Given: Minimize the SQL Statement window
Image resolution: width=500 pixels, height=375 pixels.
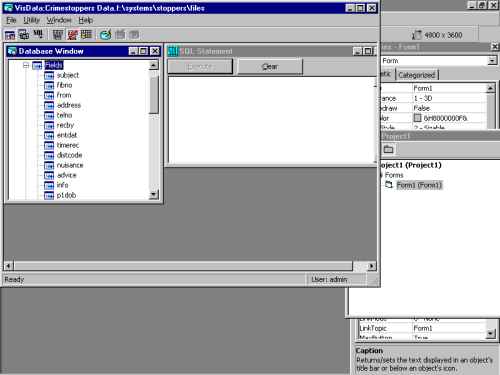Looking at the screenshot, I should click(x=358, y=51).
